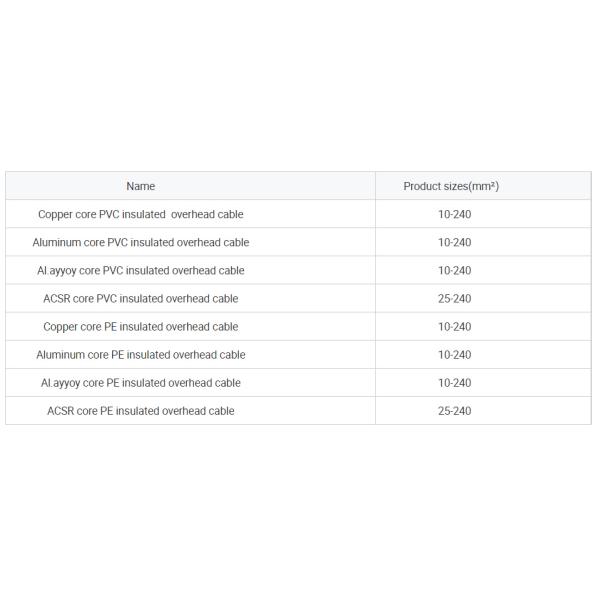Select size value for Aluminum core PE cable

coord(454,354)
